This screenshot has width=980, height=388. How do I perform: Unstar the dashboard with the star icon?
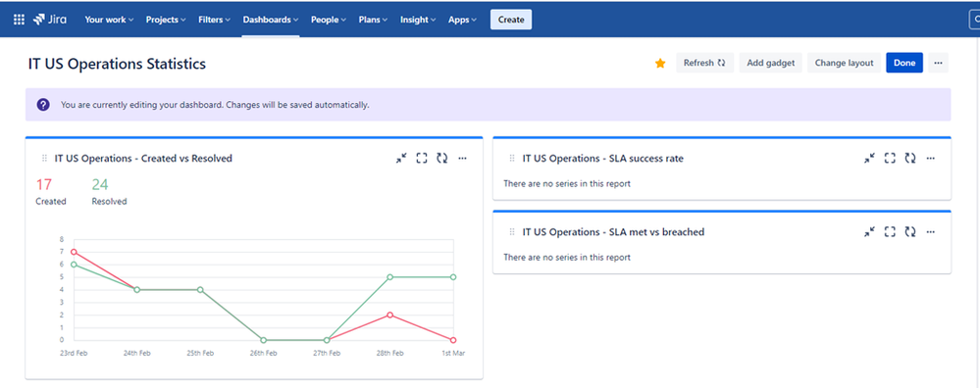[660, 63]
